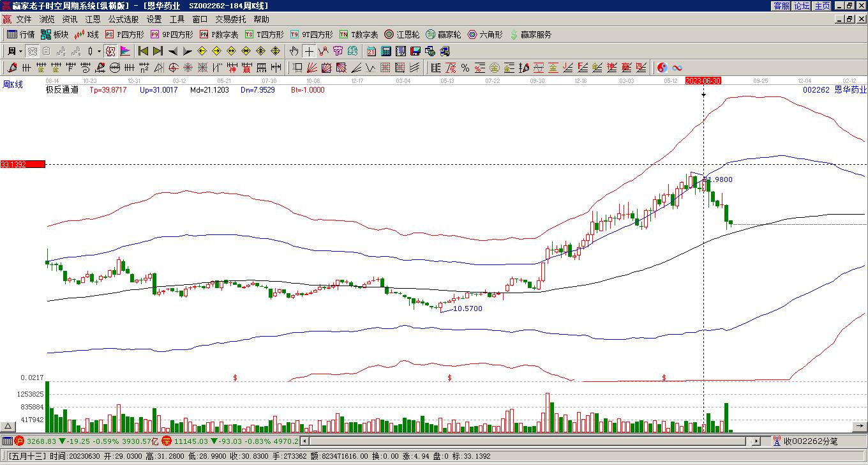Select the hand pan tool
Image resolution: width=868 pixels, height=465 pixels.
point(294,51)
